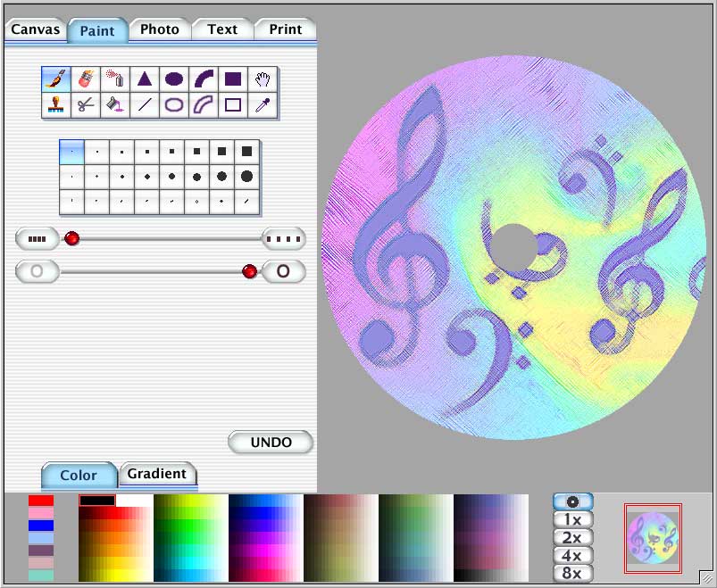Open the Print tab
Viewport: 717px width, 588px height.
click(x=286, y=29)
